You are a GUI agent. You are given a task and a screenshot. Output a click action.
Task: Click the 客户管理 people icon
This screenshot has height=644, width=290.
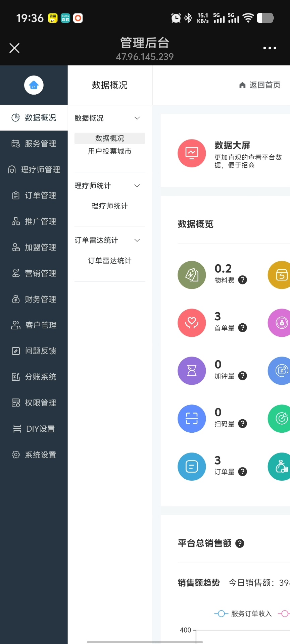tap(16, 325)
